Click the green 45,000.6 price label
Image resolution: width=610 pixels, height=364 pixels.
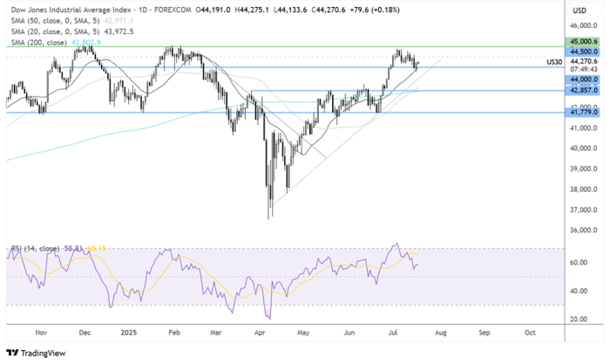(x=585, y=40)
